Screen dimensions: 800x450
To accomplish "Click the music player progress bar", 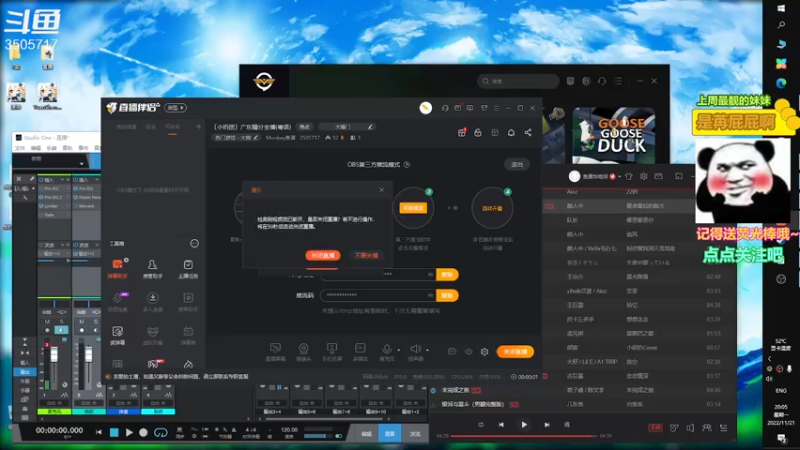I will pyautogui.click(x=523, y=436).
